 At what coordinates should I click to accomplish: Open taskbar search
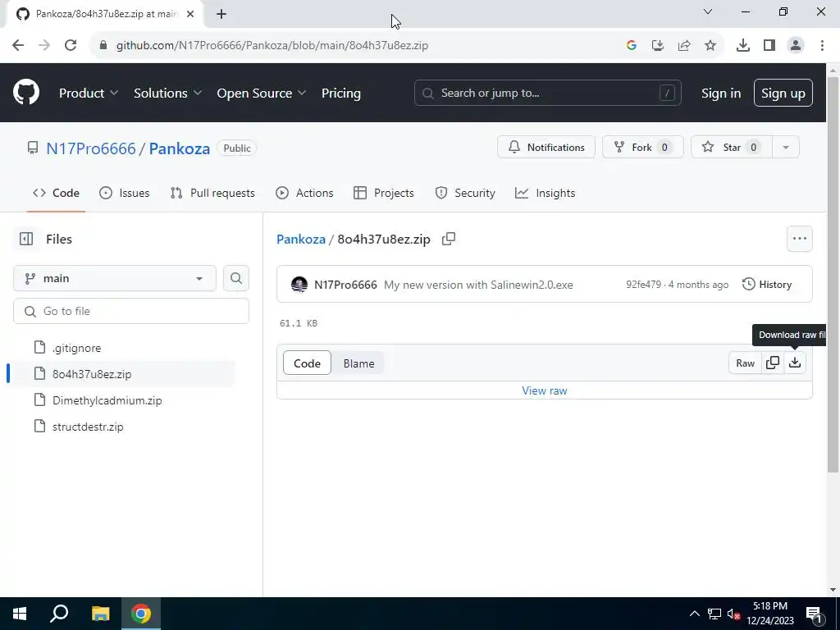tap(59, 614)
